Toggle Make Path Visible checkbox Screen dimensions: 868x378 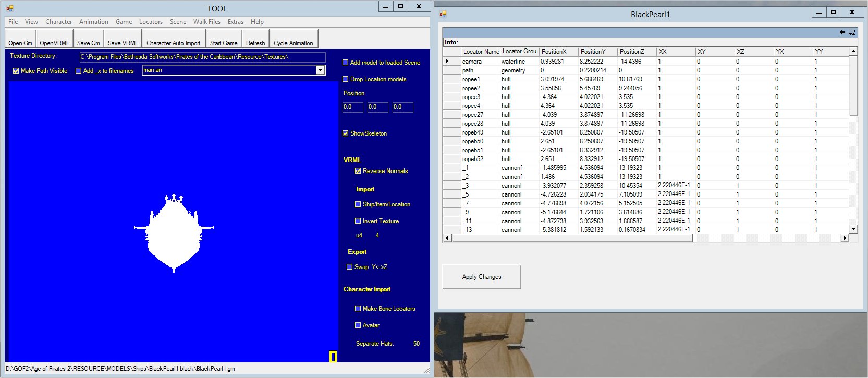(x=16, y=71)
